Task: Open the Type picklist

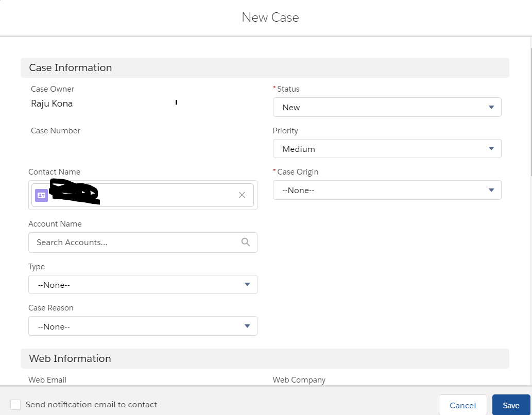Action: click(x=142, y=285)
